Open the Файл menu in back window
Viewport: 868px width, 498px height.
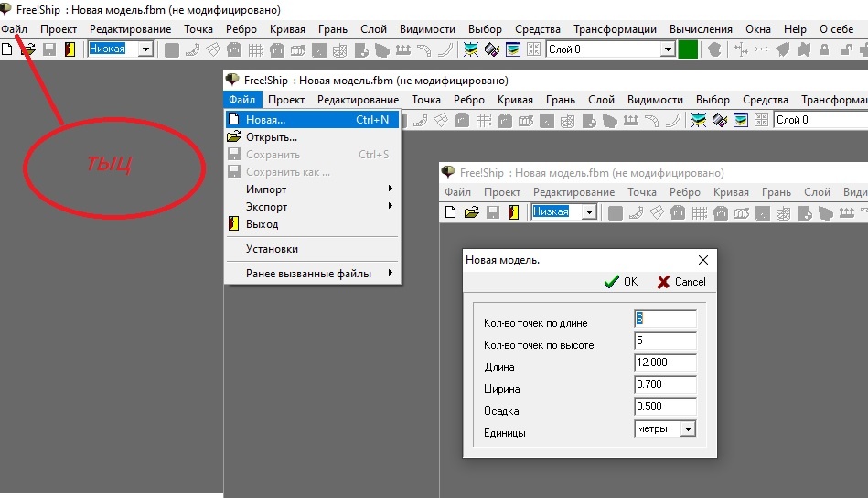[15, 29]
